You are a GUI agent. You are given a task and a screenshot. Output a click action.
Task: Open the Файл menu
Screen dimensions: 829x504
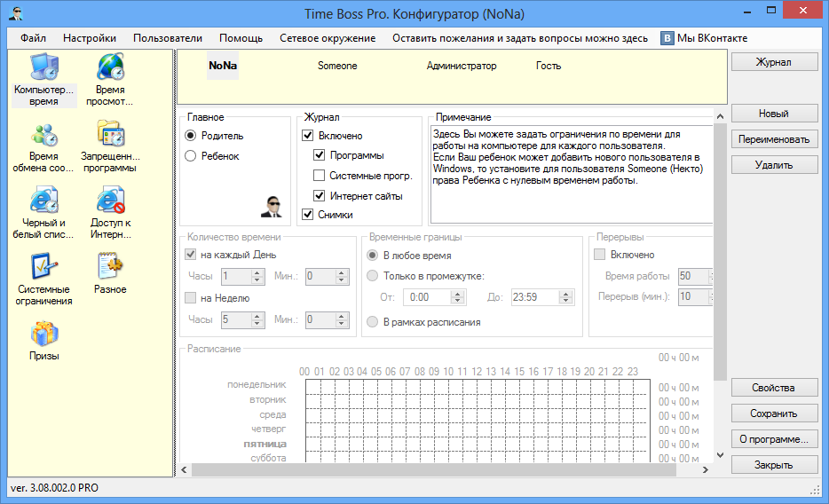coord(34,38)
